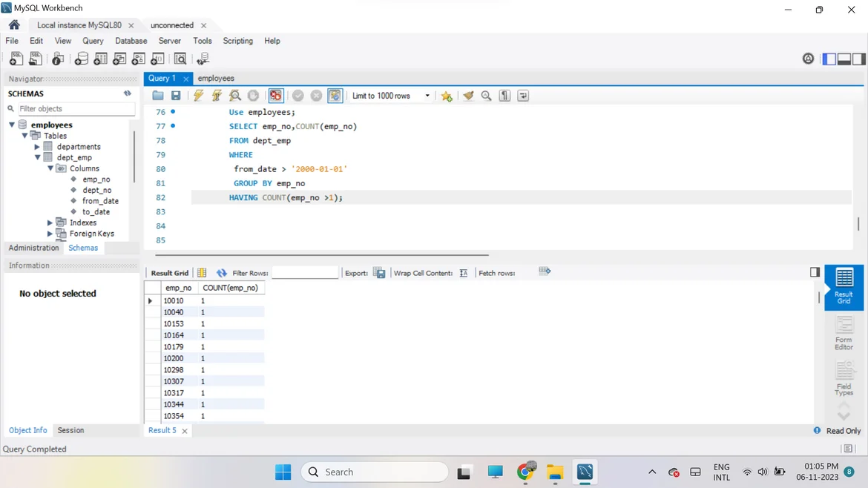Export recordset to external file icon

click(x=379, y=273)
